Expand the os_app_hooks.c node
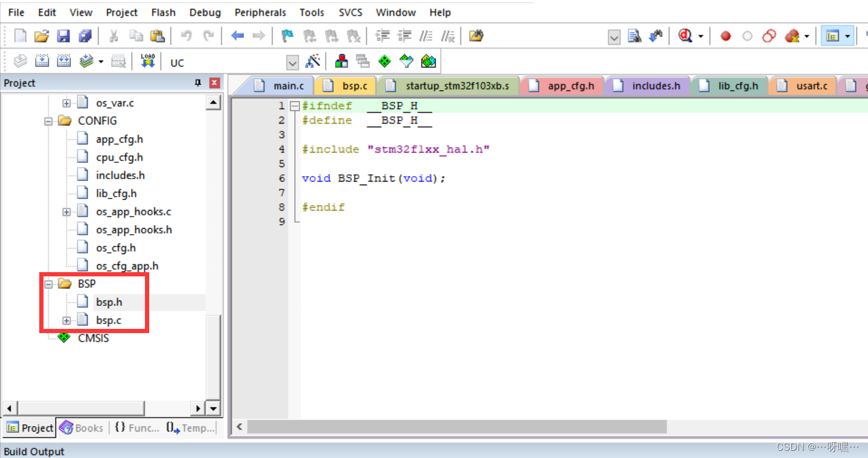Screen dimensions: 868x458 pos(66,212)
